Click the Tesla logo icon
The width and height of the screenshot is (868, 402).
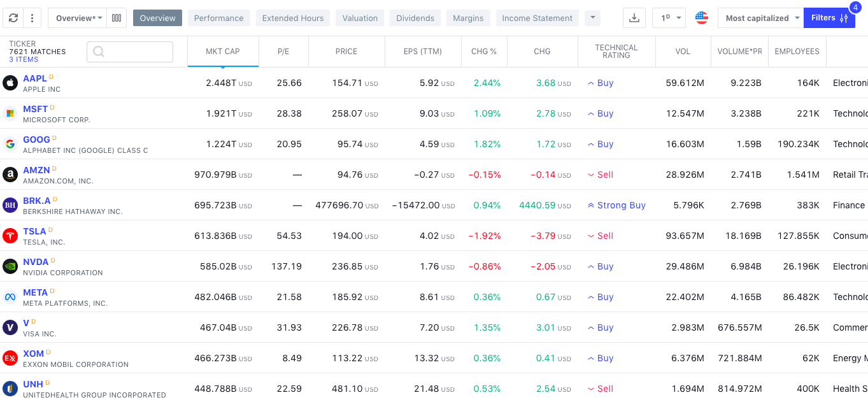coord(10,236)
